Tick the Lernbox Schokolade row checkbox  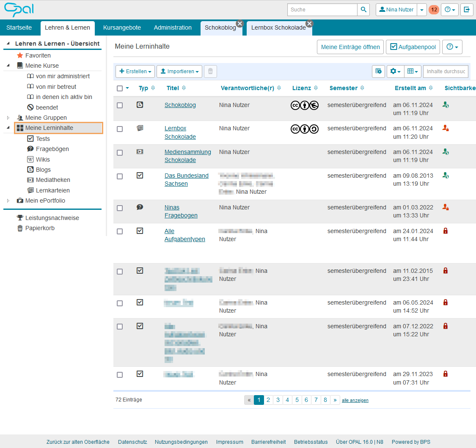click(x=120, y=129)
